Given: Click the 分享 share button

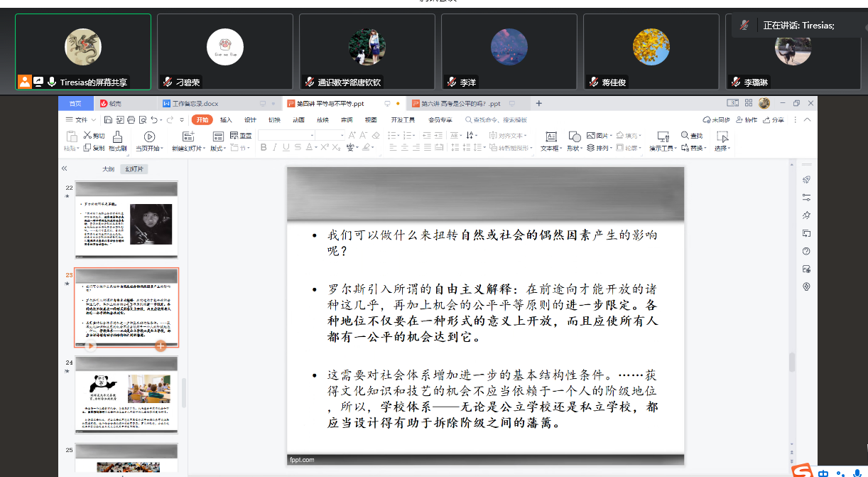Looking at the screenshot, I should tap(774, 119).
